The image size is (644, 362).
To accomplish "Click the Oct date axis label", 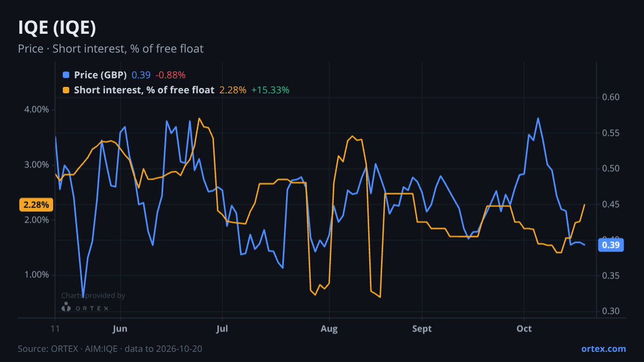I will coord(524,329).
